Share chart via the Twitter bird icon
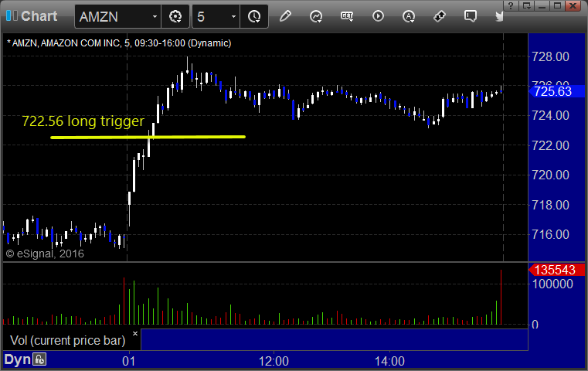 (499, 16)
